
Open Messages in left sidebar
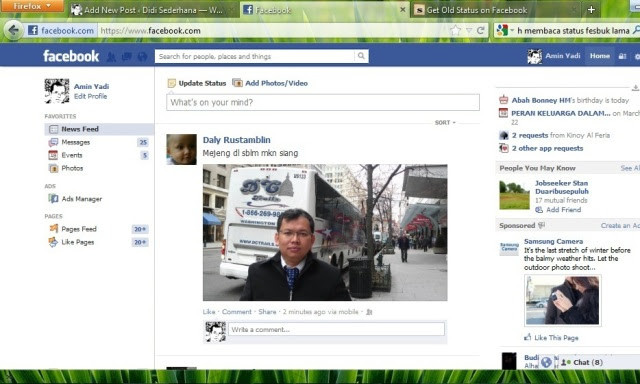tap(76, 142)
